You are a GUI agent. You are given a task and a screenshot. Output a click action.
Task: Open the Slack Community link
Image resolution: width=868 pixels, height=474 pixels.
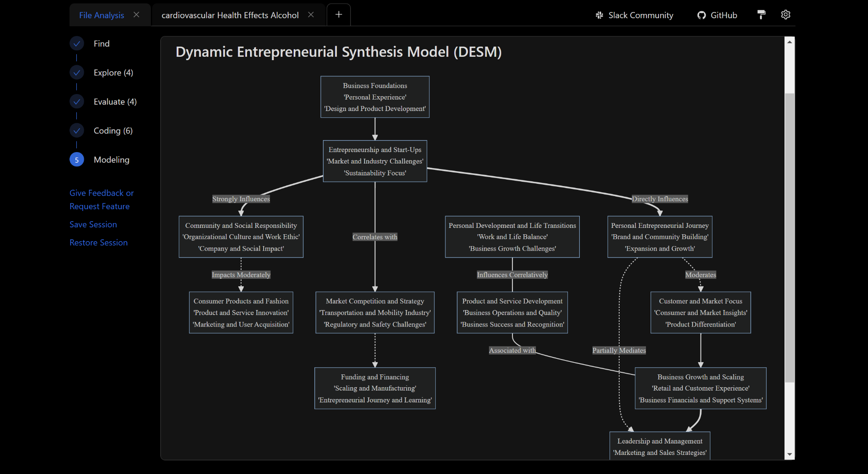click(640, 15)
